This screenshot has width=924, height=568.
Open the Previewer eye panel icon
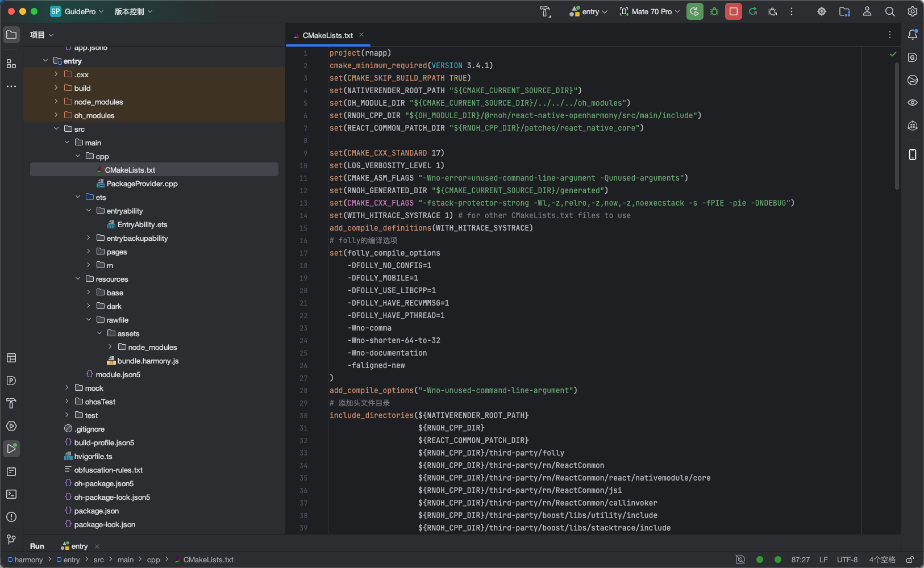click(x=913, y=103)
